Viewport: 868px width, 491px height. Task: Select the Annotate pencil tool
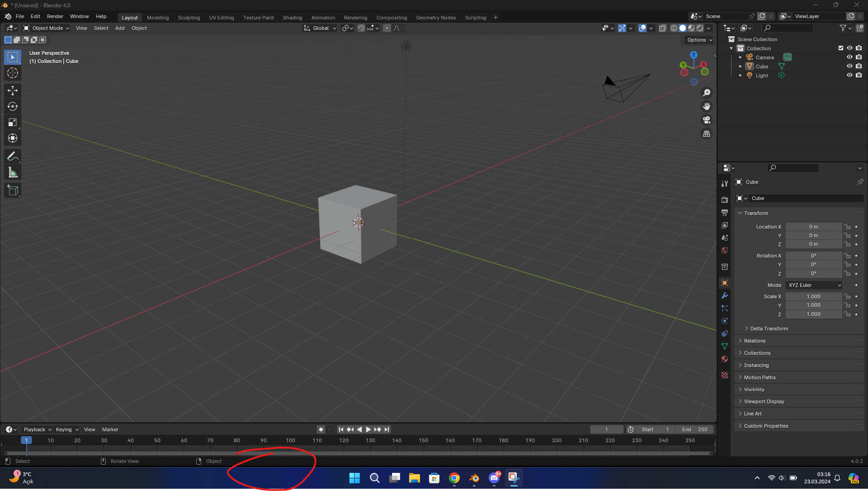tap(13, 157)
